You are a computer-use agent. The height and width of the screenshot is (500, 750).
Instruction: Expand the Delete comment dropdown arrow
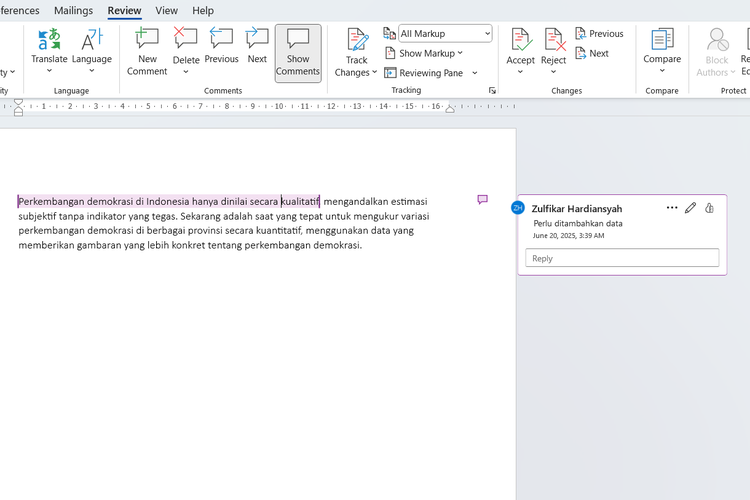click(186, 72)
